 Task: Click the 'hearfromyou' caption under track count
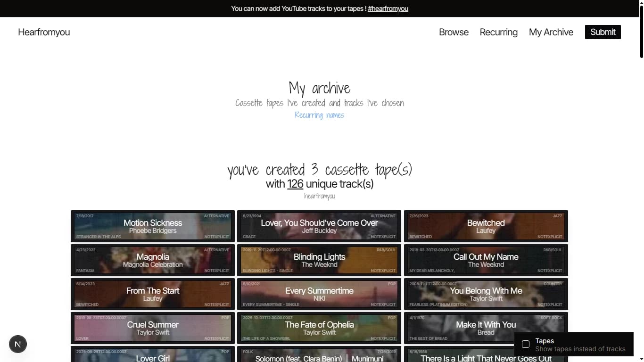click(320, 196)
